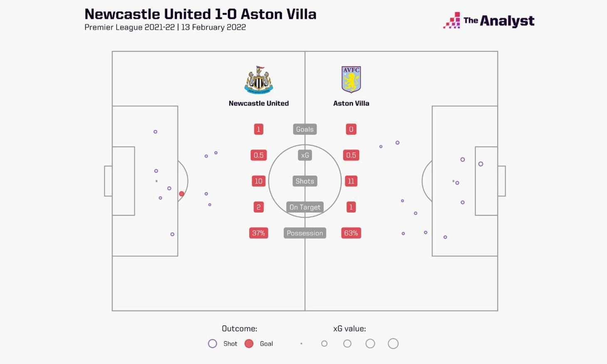Click the hollow Shot legend circle
The height and width of the screenshot is (364, 607).
pyautogui.click(x=212, y=344)
